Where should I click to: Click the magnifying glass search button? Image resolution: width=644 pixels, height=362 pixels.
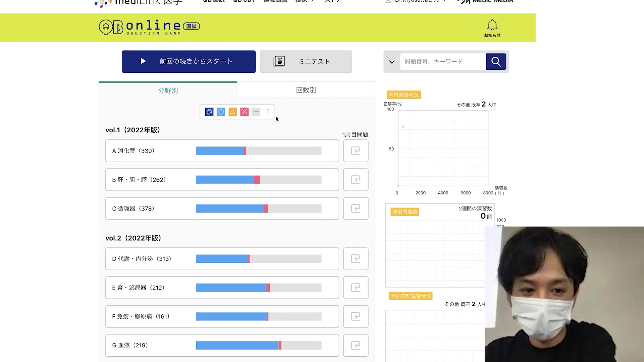496,62
